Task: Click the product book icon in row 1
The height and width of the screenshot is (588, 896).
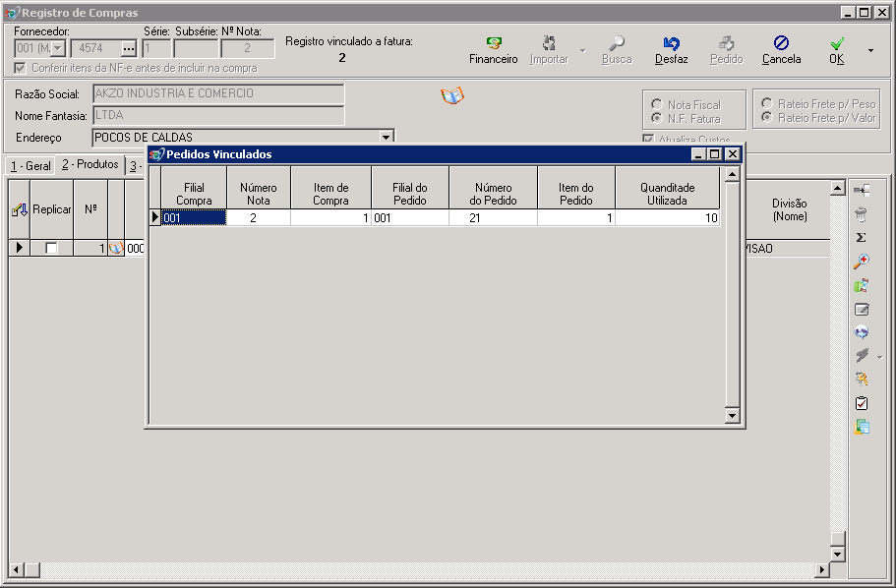Action: [x=116, y=248]
